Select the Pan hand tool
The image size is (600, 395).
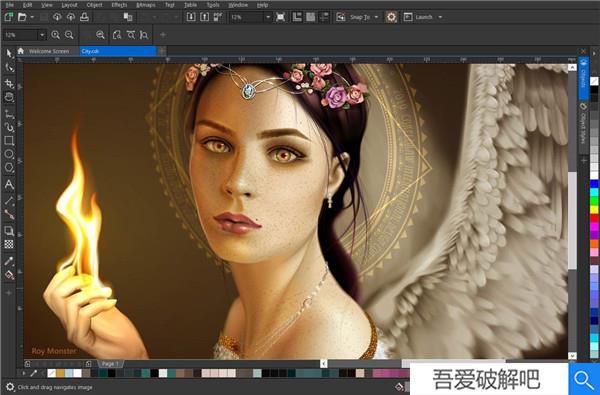coord(9,97)
